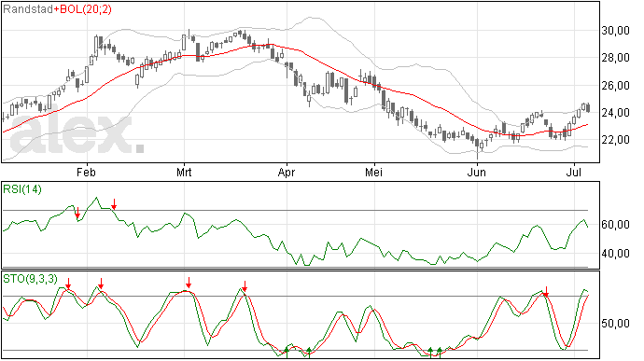644x361 pixels.
Task: Click the Apr month axis label
Action: click(287, 172)
